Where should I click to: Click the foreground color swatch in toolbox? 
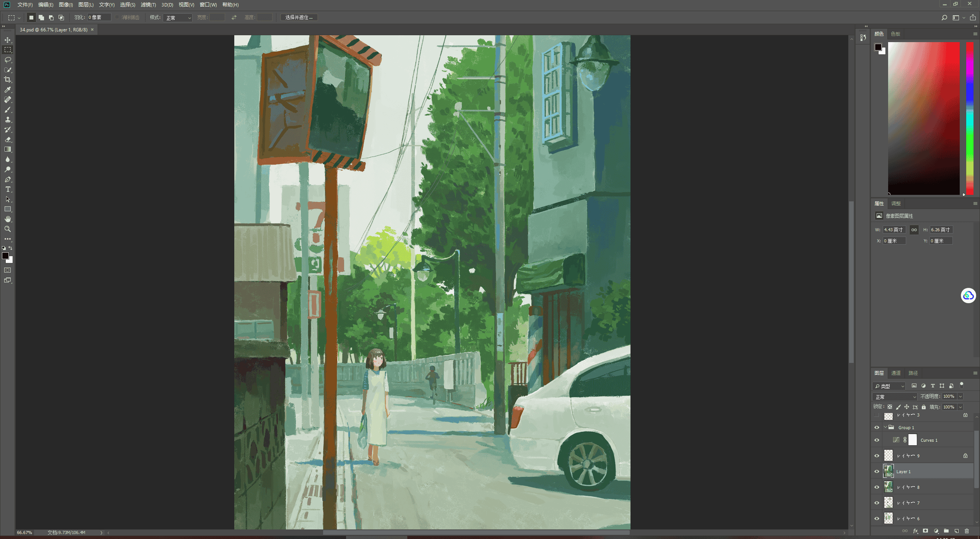(5, 256)
